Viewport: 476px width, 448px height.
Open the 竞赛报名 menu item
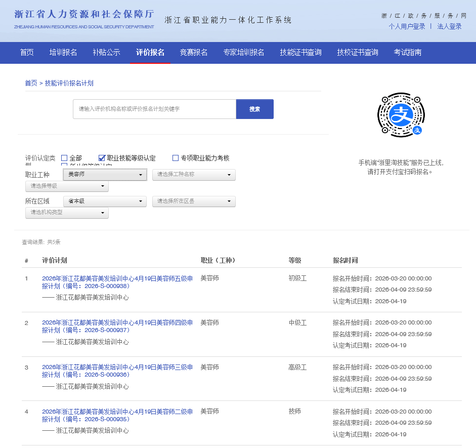pyautogui.click(x=193, y=53)
